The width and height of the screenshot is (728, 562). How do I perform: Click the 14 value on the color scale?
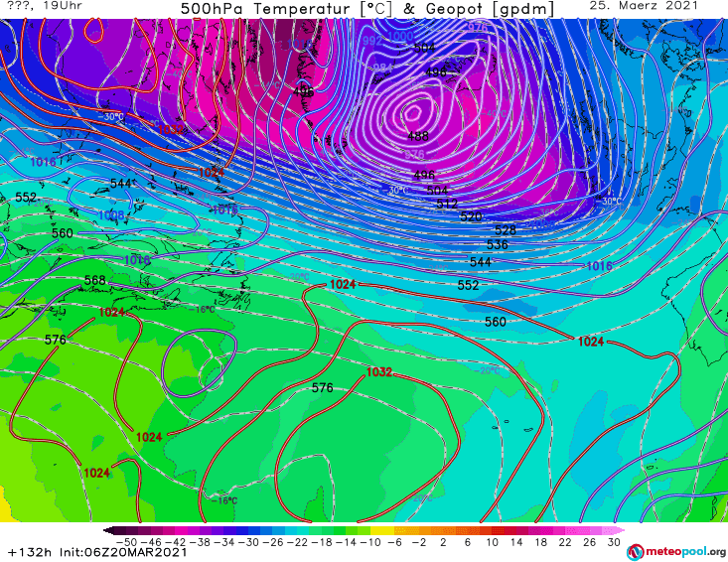click(516, 542)
